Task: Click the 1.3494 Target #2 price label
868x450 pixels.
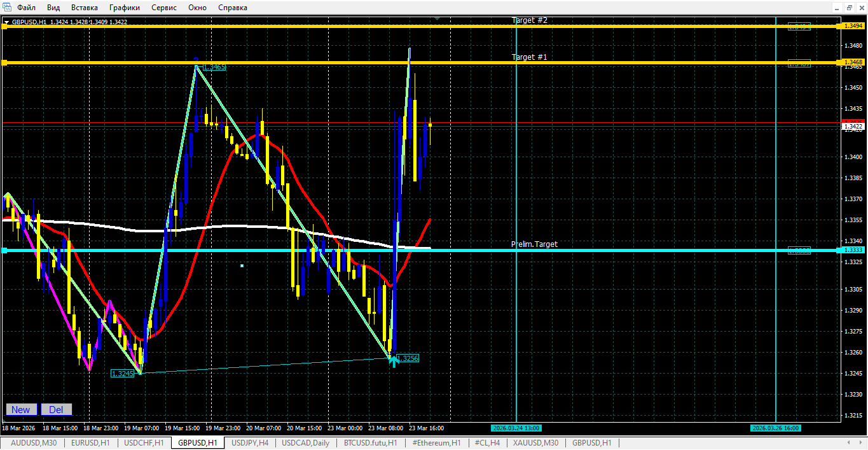Action: 853,26
